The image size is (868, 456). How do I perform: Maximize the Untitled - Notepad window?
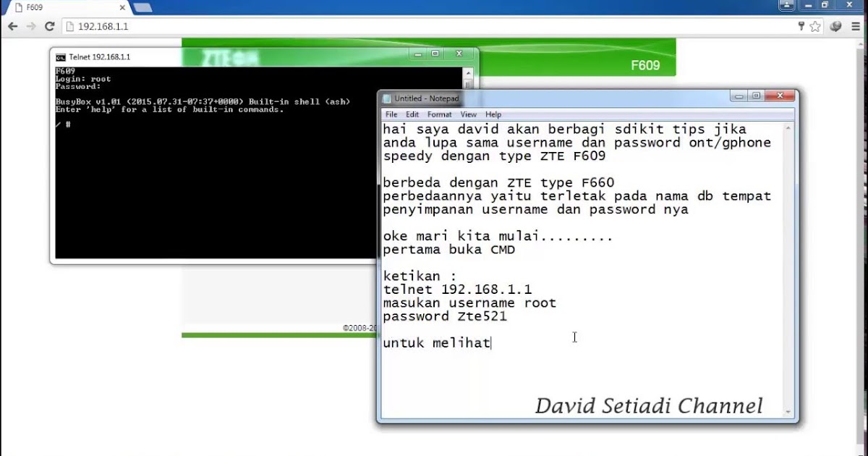click(757, 96)
